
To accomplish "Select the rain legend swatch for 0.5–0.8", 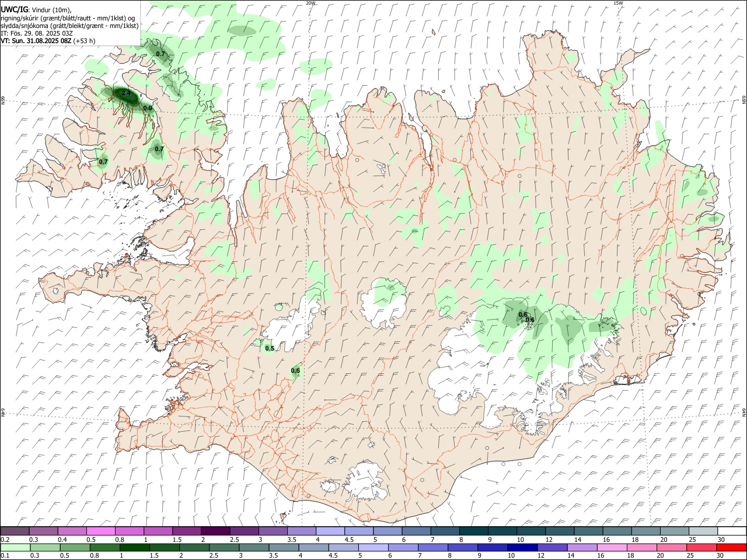I will [x=75, y=547].
